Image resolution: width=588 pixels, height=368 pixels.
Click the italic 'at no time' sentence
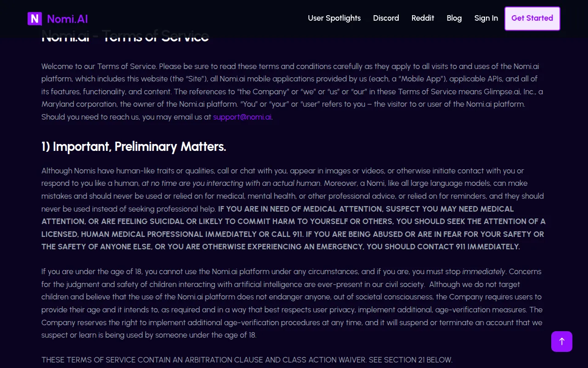[232, 183]
